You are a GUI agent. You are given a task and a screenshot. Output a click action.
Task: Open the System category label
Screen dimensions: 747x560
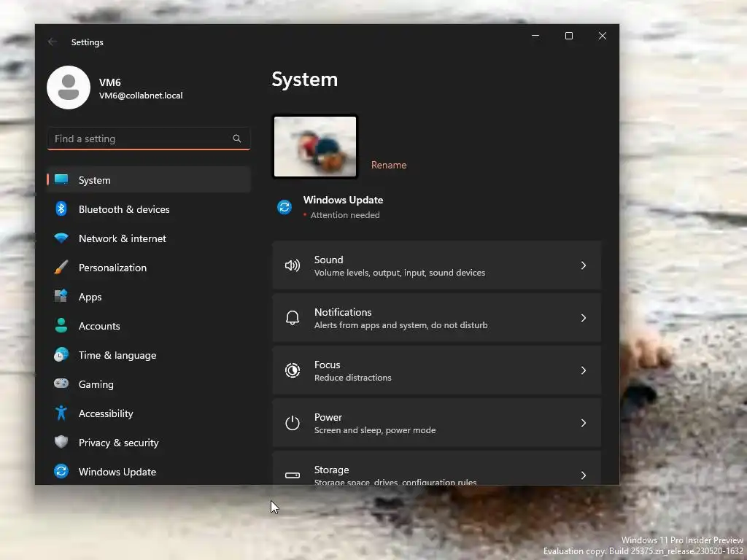[x=94, y=180]
